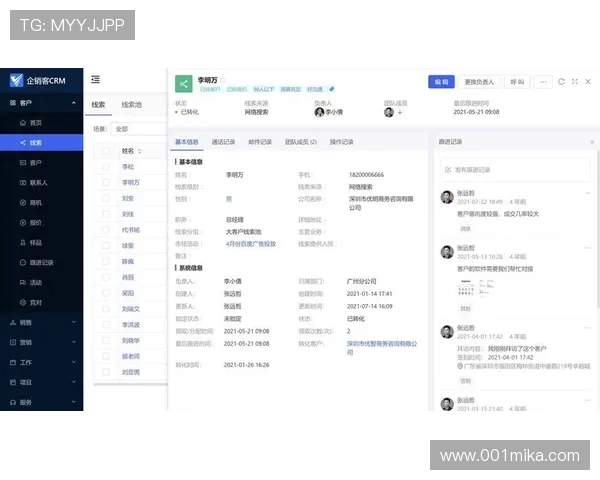Image resolution: width=600 pixels, height=480 pixels.
Task: Click the refresh icon in detail header
Action: [562, 81]
